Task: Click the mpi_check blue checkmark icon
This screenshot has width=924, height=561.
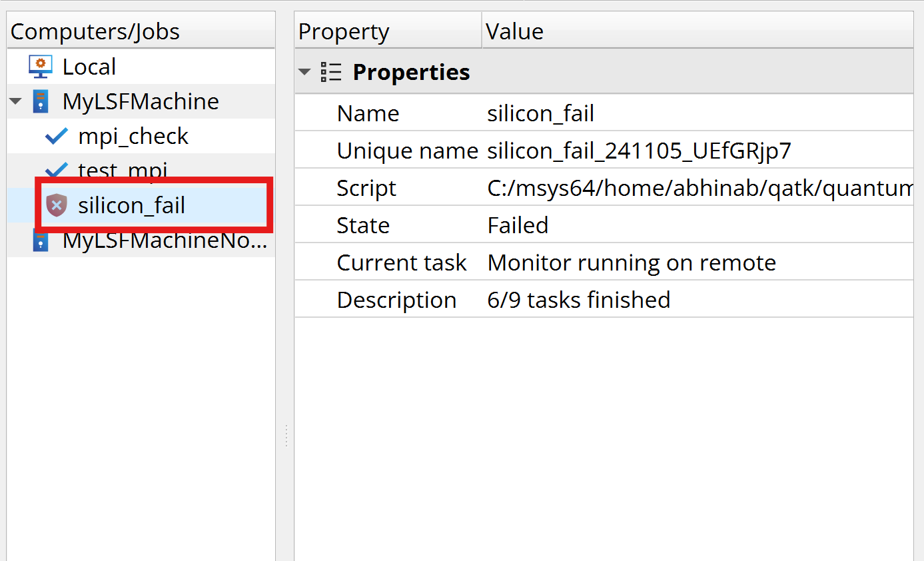Action: [x=57, y=136]
